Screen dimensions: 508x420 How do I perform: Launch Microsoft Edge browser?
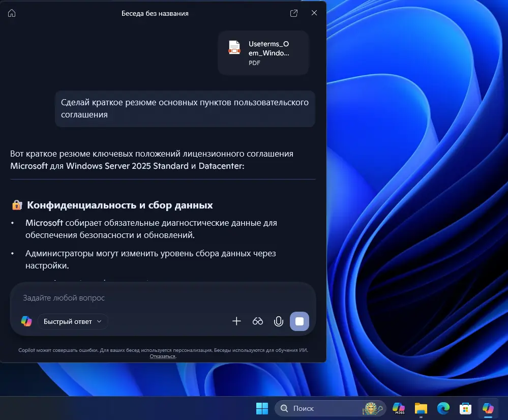(443, 408)
